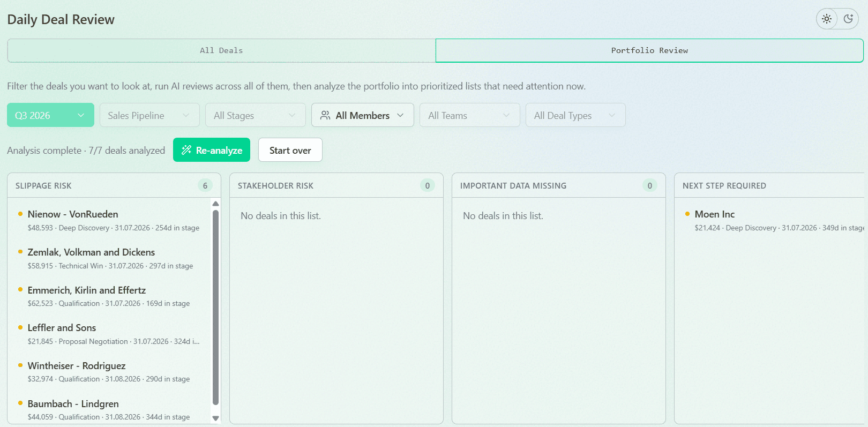Click the Slippage Risk list scroll down arrow
This screenshot has height=427, width=868.
point(216,418)
